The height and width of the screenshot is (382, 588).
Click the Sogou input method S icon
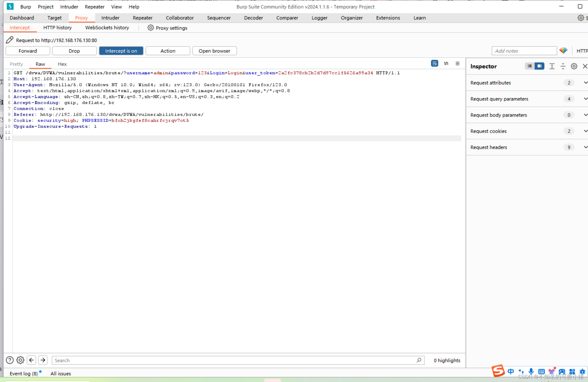click(498, 371)
